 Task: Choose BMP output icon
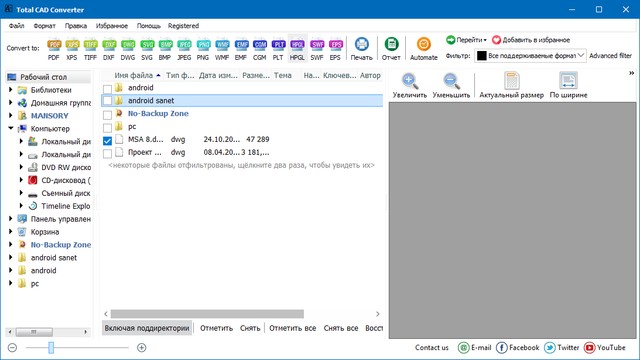(165, 49)
